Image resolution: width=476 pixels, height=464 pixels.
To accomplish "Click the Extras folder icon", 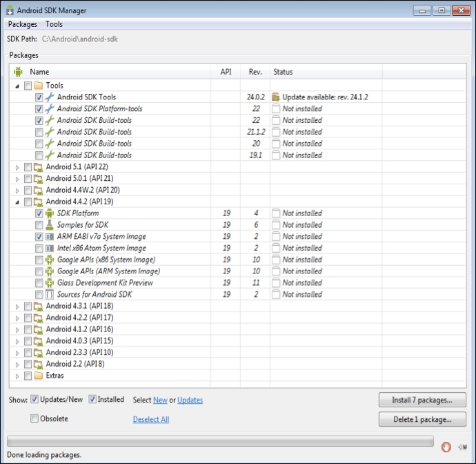I will click(x=39, y=376).
